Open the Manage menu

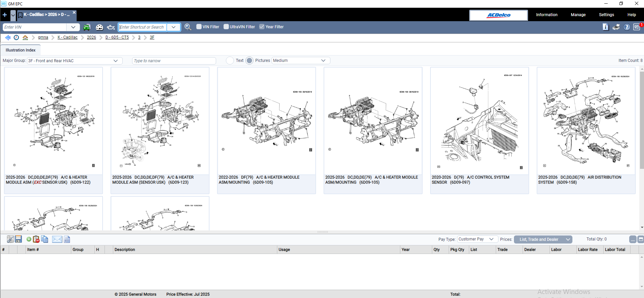tap(578, 15)
